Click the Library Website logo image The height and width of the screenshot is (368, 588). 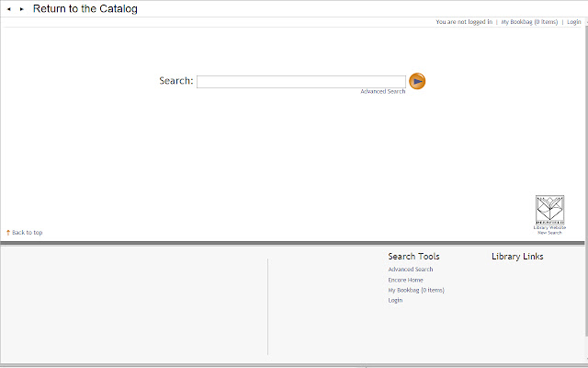[x=549, y=210]
